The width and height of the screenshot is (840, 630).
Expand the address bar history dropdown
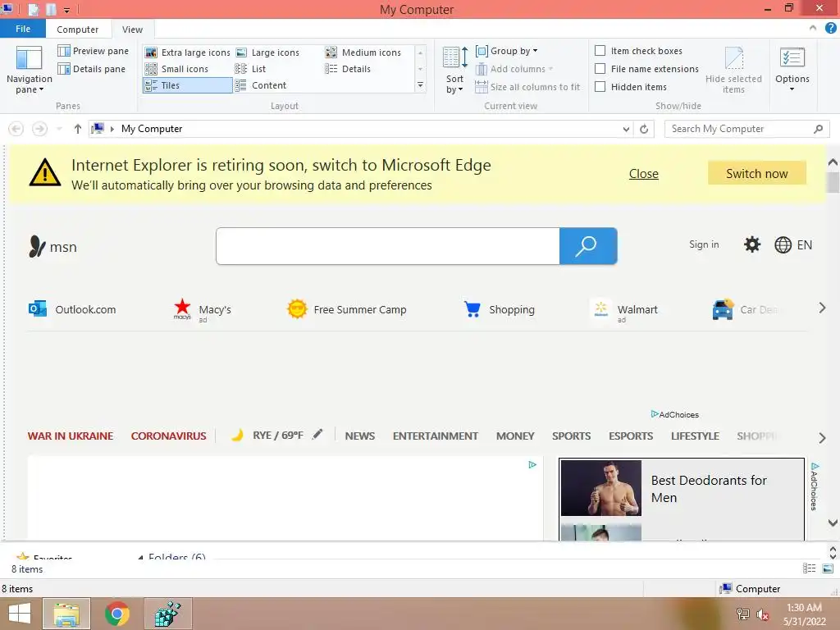pyautogui.click(x=626, y=129)
